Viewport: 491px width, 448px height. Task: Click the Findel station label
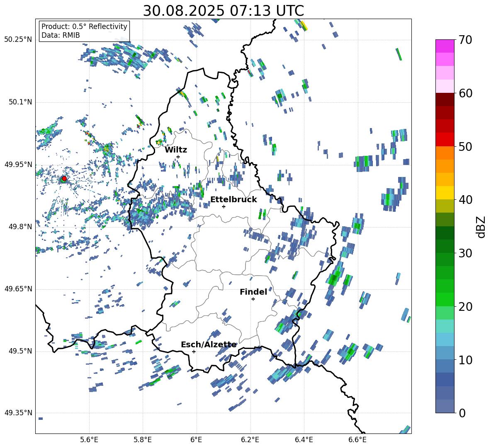(253, 292)
